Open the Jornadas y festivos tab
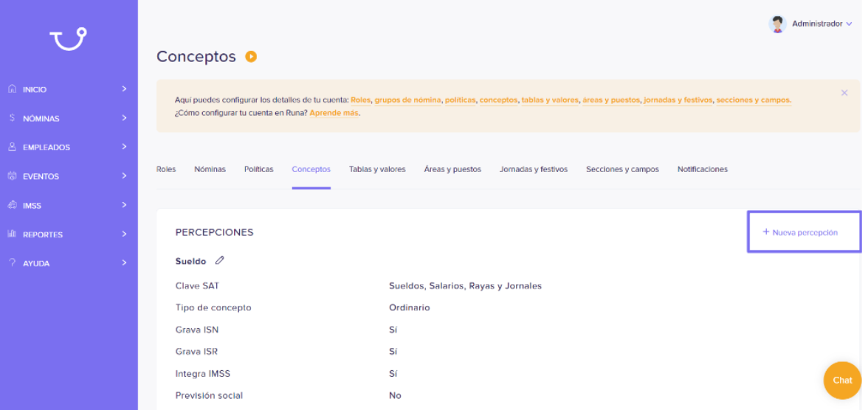The width and height of the screenshot is (868, 410). click(533, 170)
